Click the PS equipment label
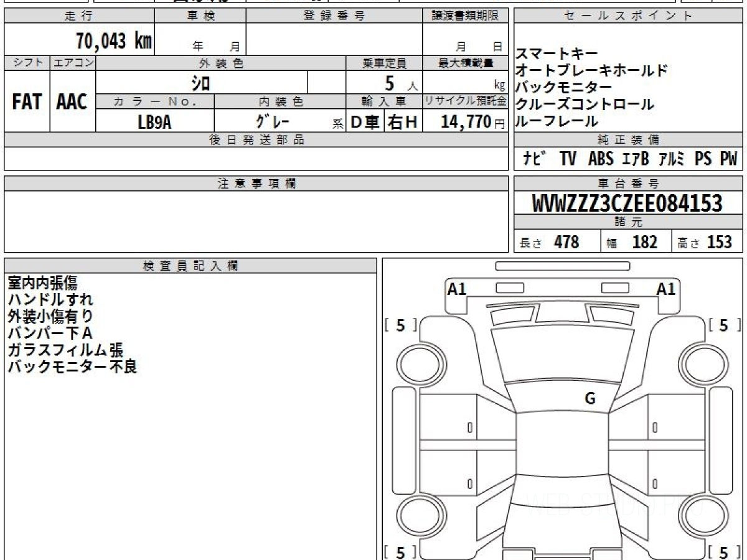 tap(703, 159)
